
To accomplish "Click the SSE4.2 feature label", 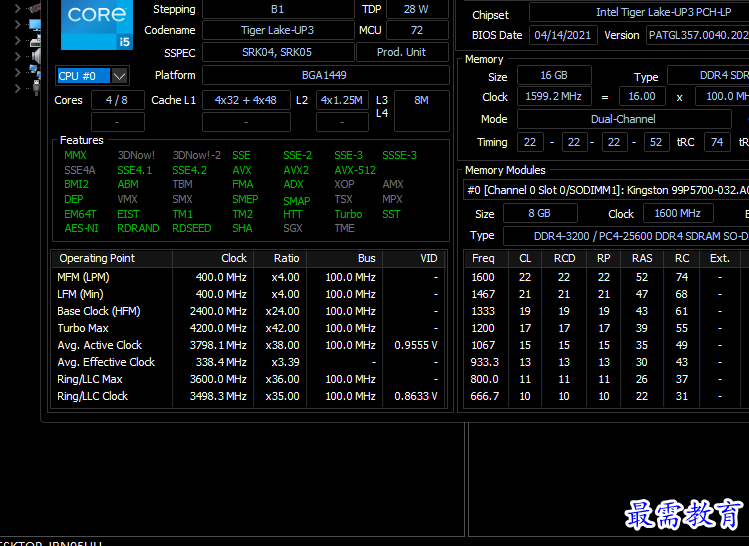I will (190, 170).
